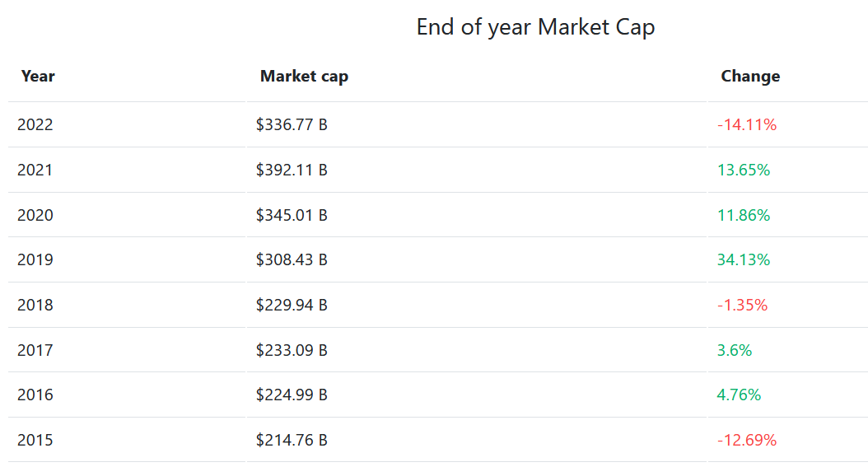Click the 2019 year cell
This screenshot has height=467, width=868.
[x=35, y=260]
